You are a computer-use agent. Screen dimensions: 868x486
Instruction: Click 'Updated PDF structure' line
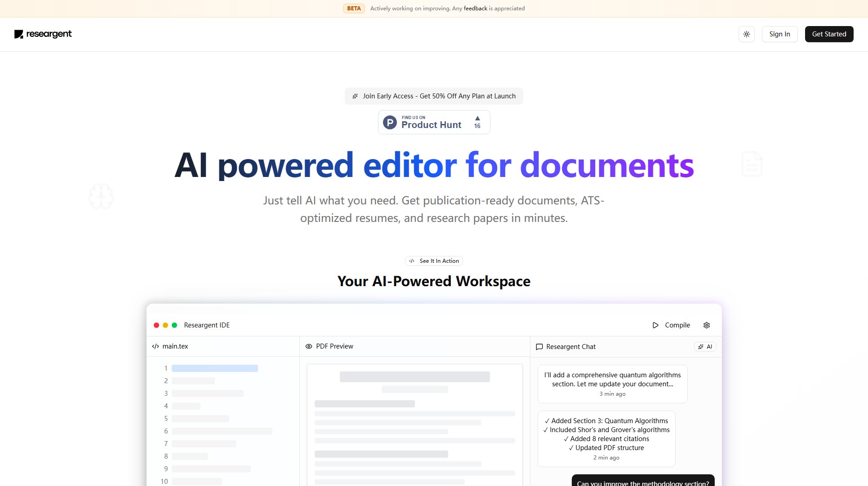[606, 448]
